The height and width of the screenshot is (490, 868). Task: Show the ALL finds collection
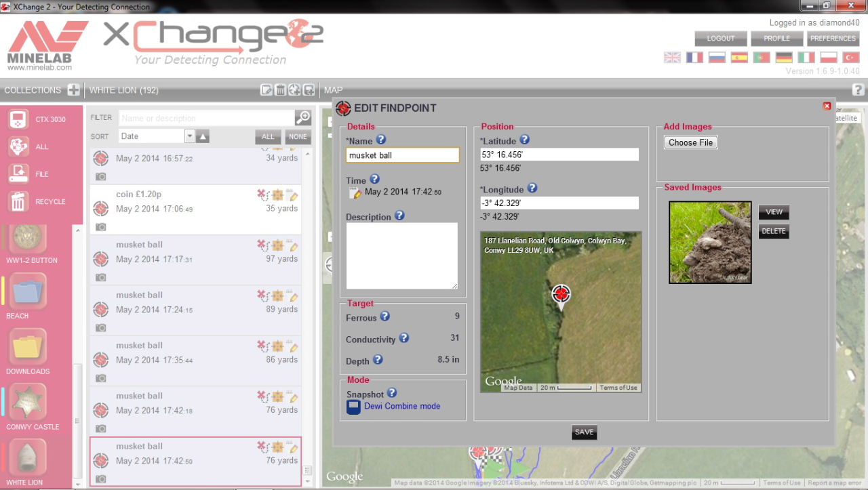click(18, 146)
